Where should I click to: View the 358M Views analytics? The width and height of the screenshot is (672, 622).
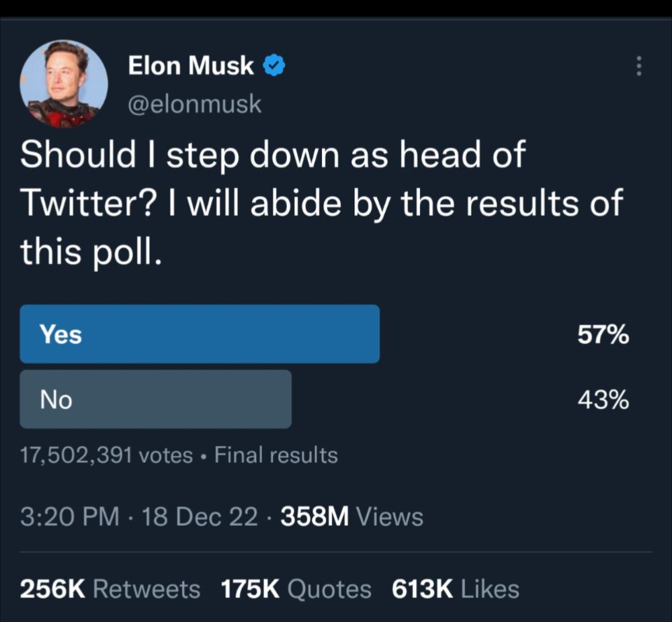tap(352, 517)
